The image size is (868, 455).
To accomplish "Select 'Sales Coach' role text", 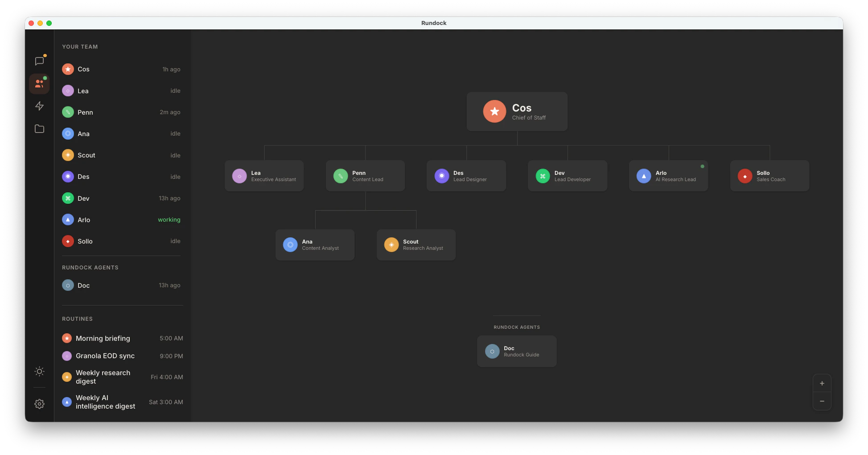I will coord(771,179).
